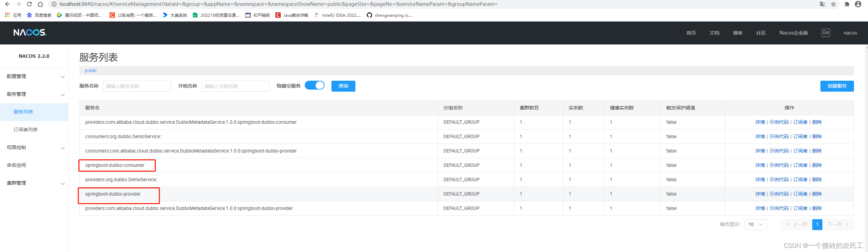
Task: Reload the page with refresh icon
Action: coord(29,4)
